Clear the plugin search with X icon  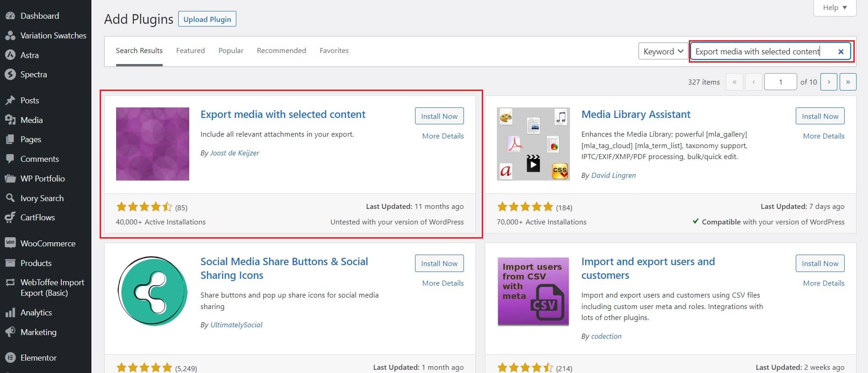click(841, 52)
